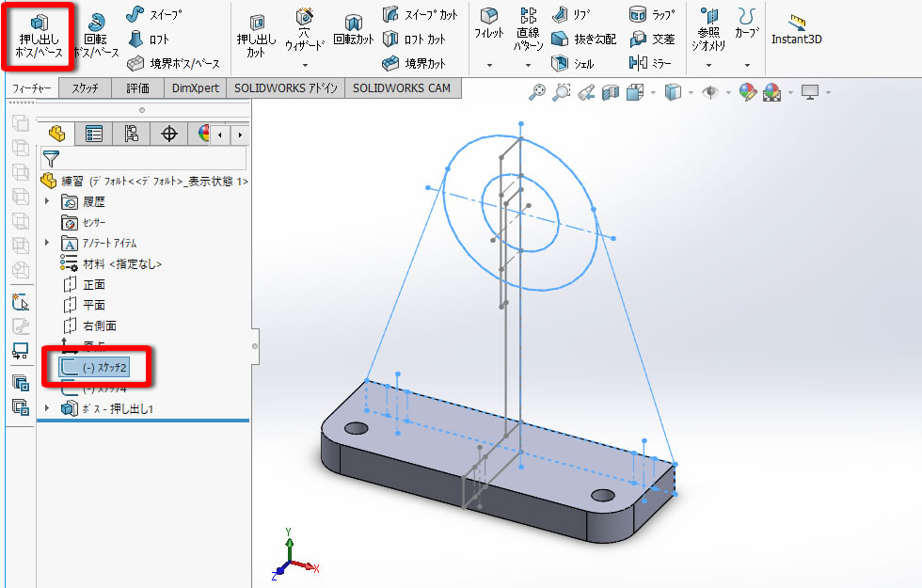
Task: Choose the Sweep (スイープ) boss tool
Action: click(154, 15)
